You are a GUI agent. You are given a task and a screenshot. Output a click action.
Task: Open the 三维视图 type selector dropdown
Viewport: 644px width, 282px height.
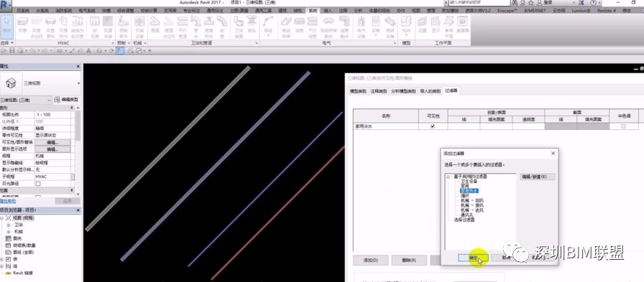(40, 83)
